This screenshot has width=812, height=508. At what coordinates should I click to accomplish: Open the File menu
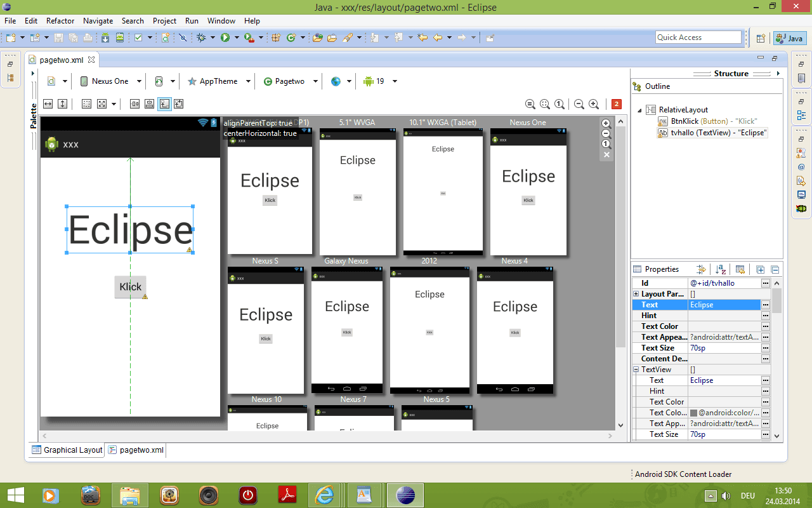point(10,21)
